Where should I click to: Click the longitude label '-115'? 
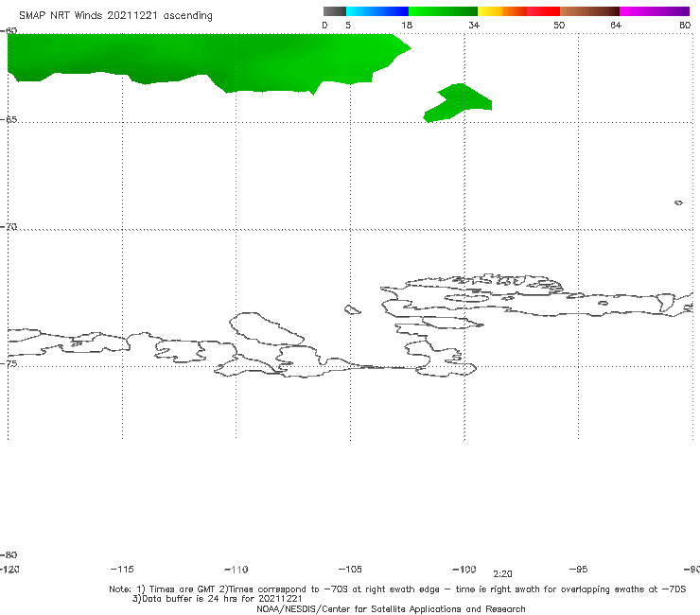click(x=122, y=569)
